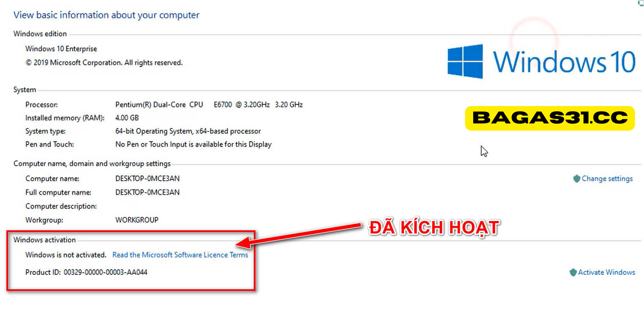This screenshot has height=316, width=644.
Task: Click the shield icon beside Activate Windows
Action: (573, 272)
